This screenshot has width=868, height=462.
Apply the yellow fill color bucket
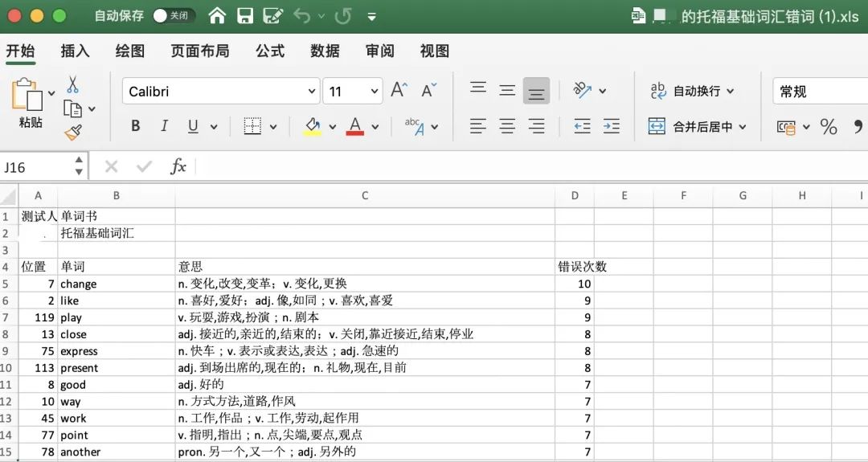[313, 126]
